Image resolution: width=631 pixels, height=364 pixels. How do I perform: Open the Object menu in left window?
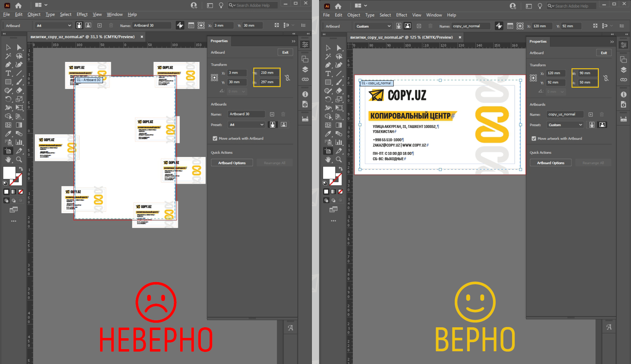(34, 15)
